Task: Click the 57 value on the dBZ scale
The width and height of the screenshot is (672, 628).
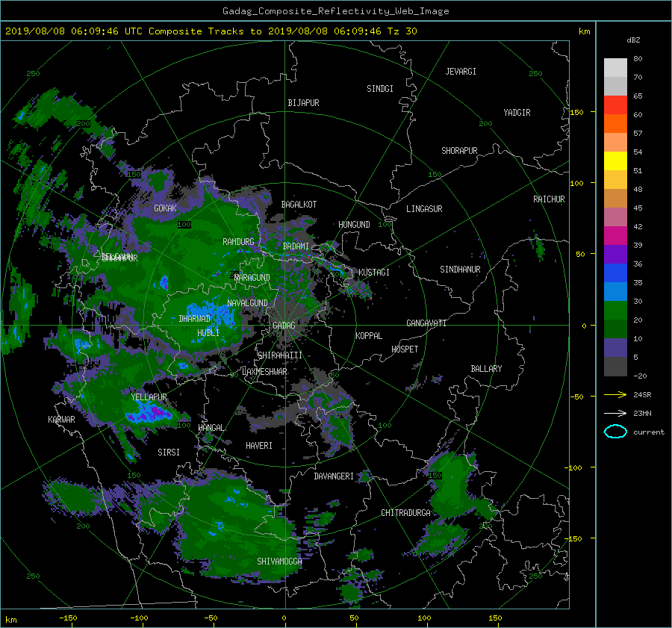Action: click(638, 134)
